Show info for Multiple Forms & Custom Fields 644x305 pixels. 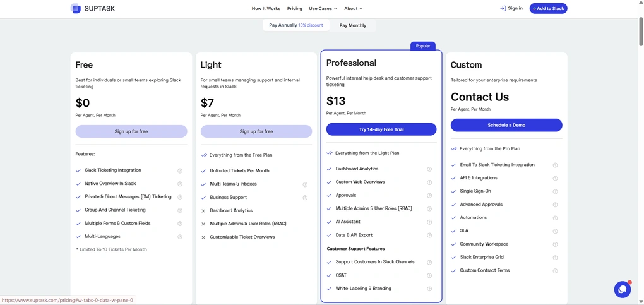(x=179, y=223)
